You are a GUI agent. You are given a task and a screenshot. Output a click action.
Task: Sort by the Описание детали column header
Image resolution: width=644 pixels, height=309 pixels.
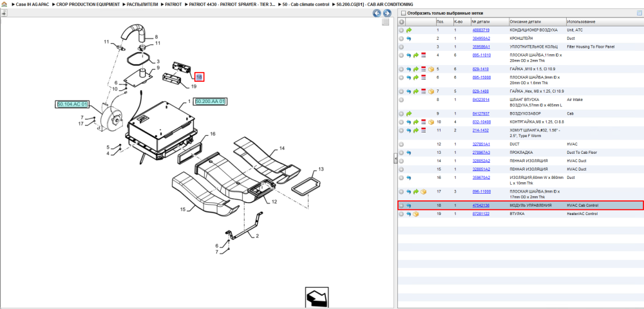pos(526,22)
